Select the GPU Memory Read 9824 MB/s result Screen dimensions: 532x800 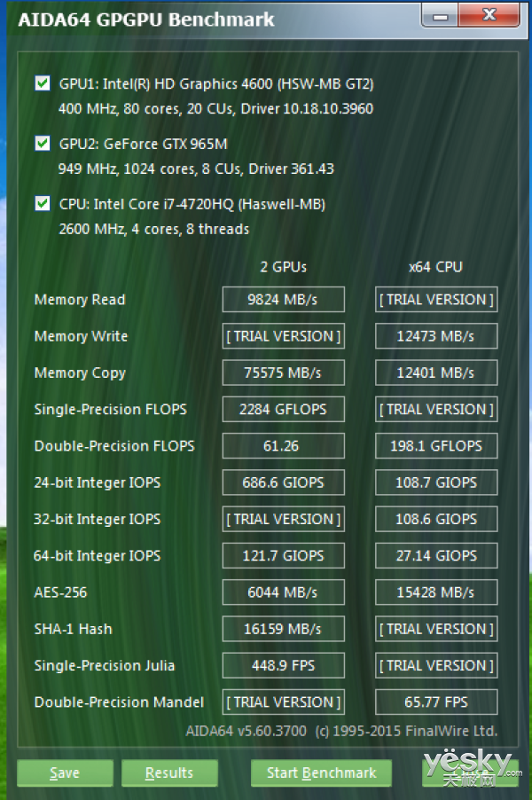pos(282,300)
